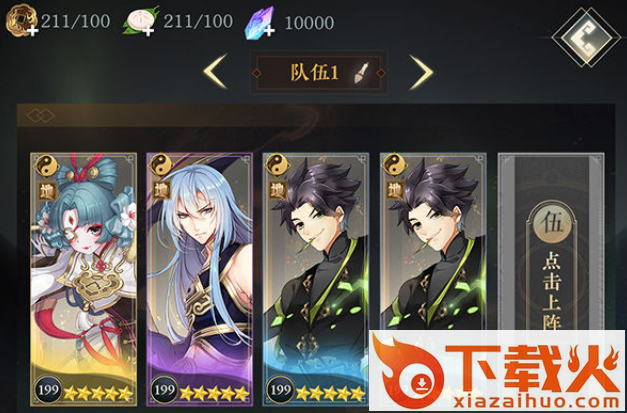Switch to next team with right arrow
The height and width of the screenshot is (413, 627).
pos(421,72)
